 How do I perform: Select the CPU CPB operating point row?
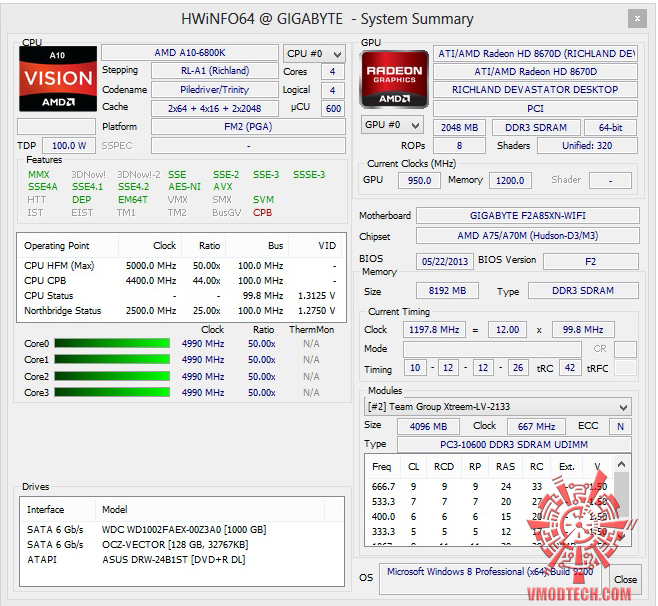pyautogui.click(x=181, y=280)
